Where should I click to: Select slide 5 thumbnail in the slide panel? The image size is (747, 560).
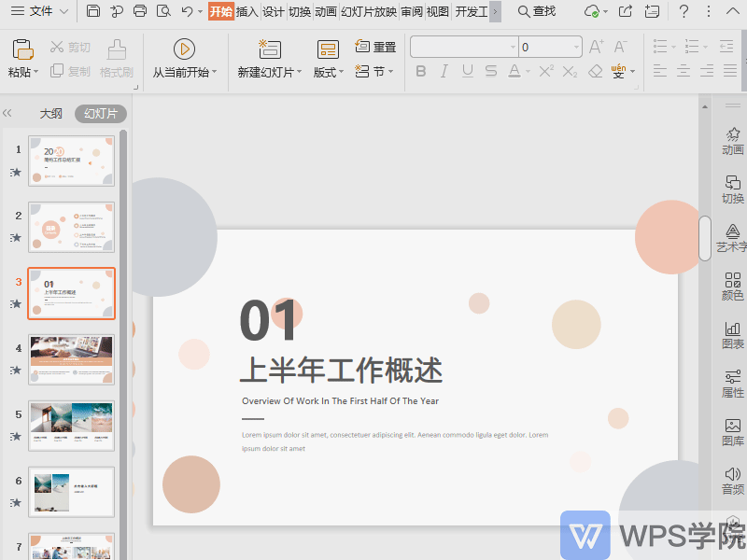(x=71, y=426)
